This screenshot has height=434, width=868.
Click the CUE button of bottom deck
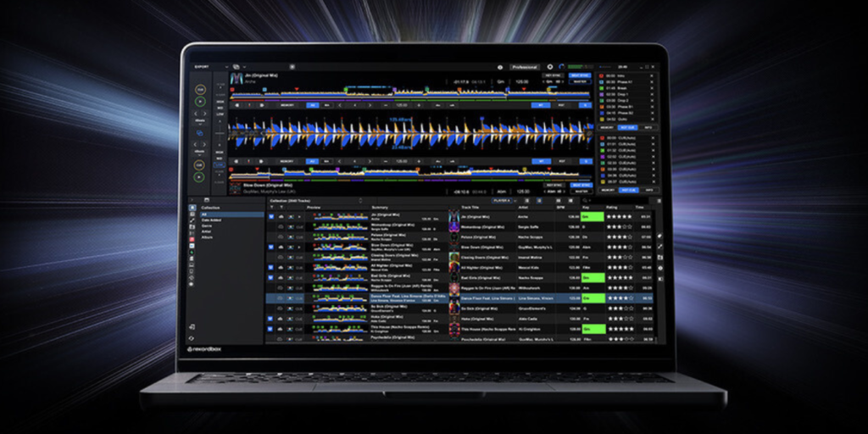(200, 164)
